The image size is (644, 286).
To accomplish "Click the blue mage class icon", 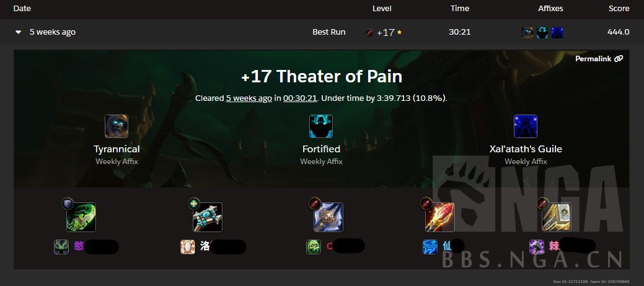I will (430, 247).
